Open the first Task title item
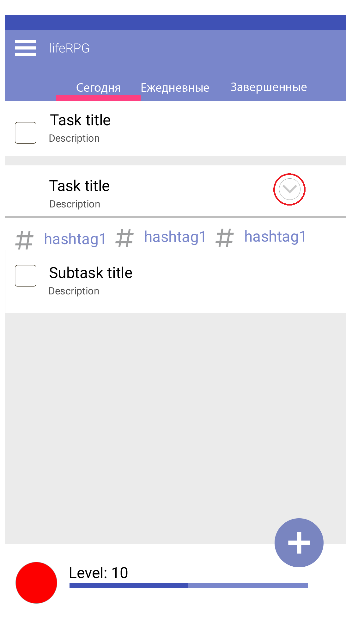364x622 pixels. (x=81, y=120)
